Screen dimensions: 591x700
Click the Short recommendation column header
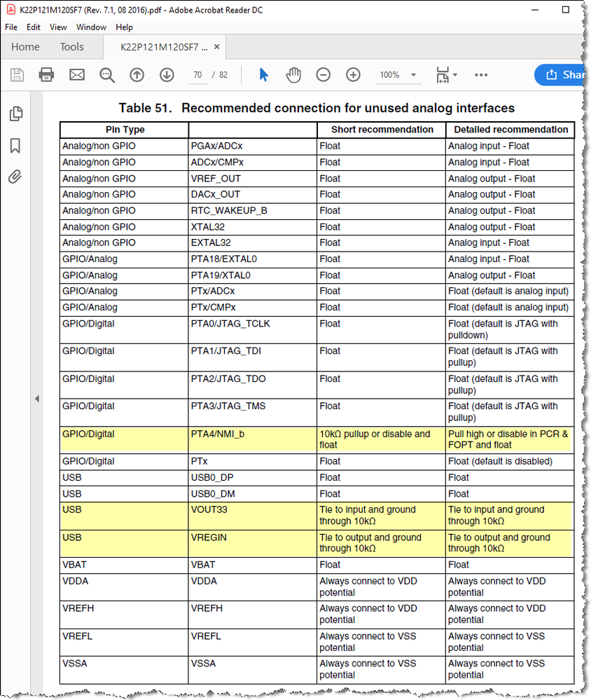click(x=382, y=130)
